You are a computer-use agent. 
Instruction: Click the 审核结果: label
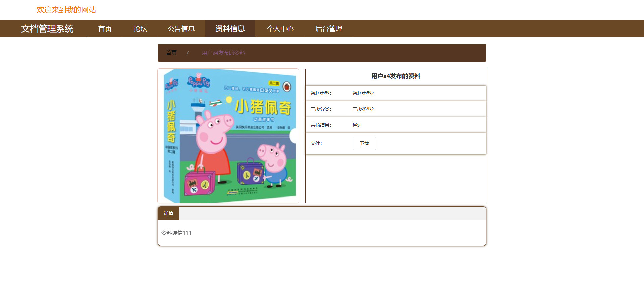(x=321, y=125)
